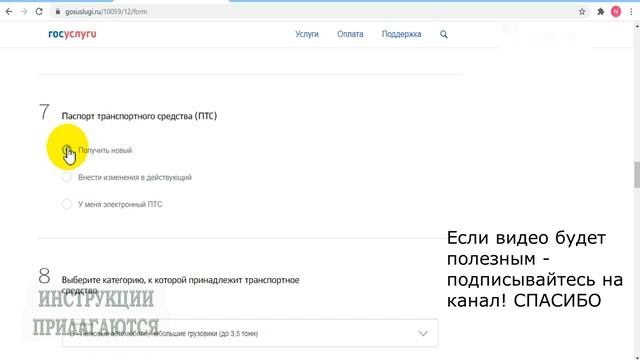The image size is (640, 360).
Task: Click the browser forward arrow
Action: click(24, 11)
